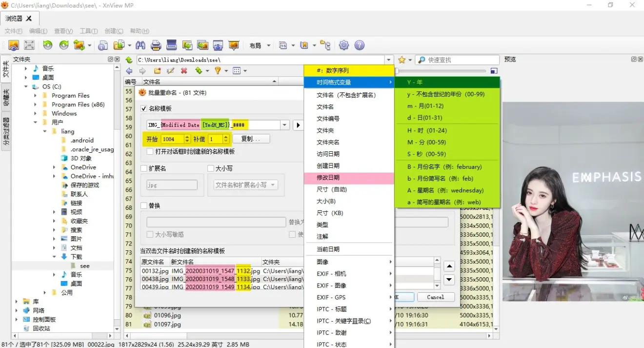The width and height of the screenshot is (644, 348).
Task: Switch to the 浏览器 tab
Action: click(x=19, y=19)
